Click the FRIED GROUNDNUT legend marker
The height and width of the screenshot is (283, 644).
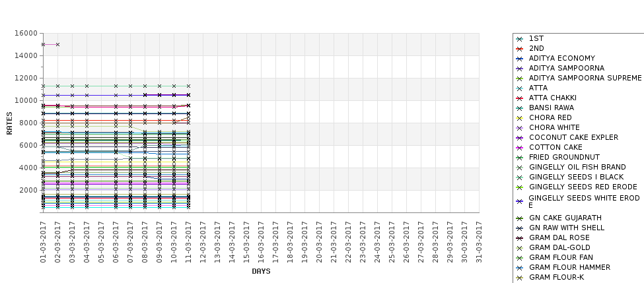pos(520,158)
